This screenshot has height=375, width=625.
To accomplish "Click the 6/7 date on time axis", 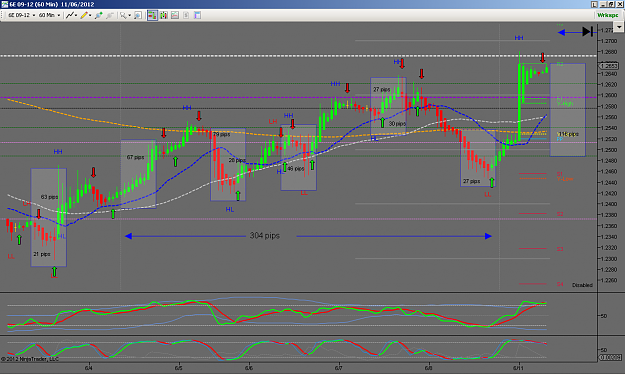I will (339, 368).
